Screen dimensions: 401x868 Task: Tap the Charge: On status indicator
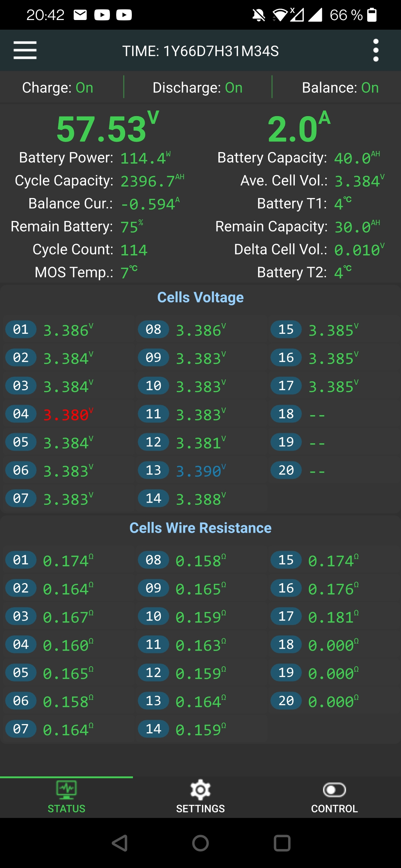pos(58,88)
